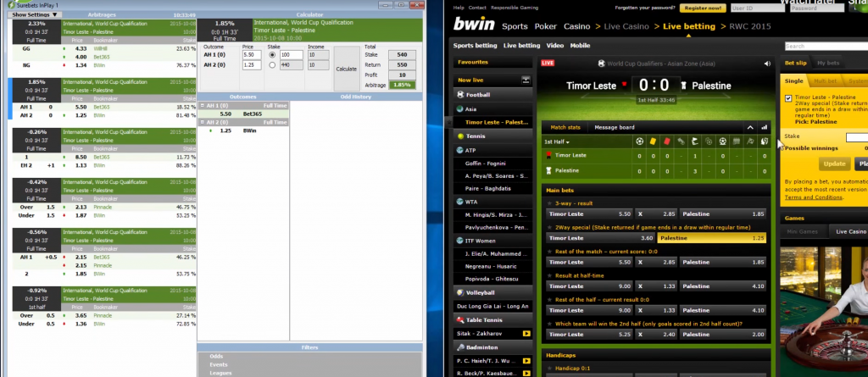The width and height of the screenshot is (868, 377).
Task: Switch to the Live Casino games tab
Action: (849, 231)
